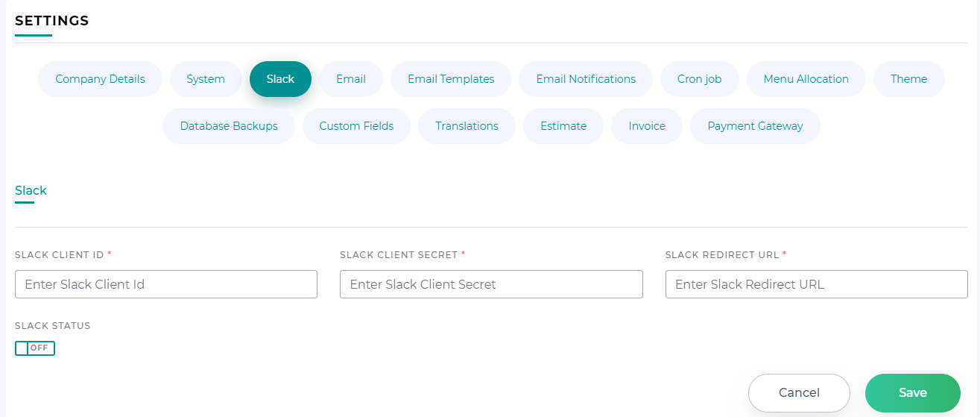This screenshot has width=980, height=417.
Task: Select the Menu Allocation tab
Action: click(x=806, y=79)
